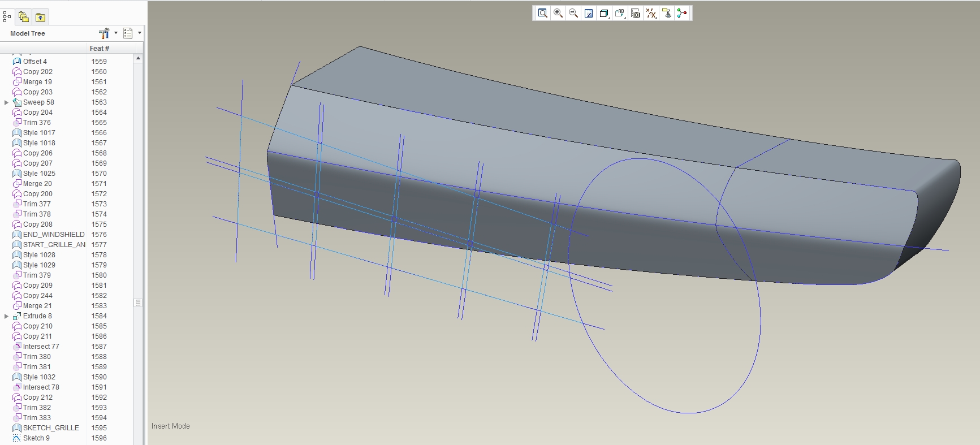The image size is (980, 445).
Task: Open the Saved Orientations AB icon
Action: pyautogui.click(x=620, y=14)
